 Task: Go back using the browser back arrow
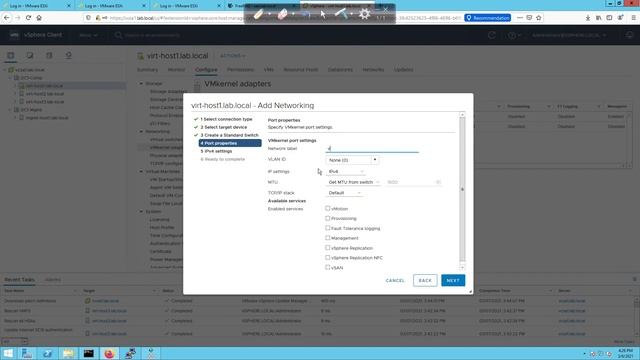(7, 18)
